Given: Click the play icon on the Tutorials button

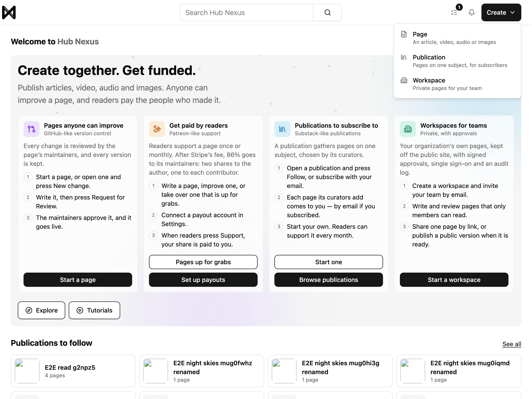Looking at the screenshot, I should tap(80, 310).
